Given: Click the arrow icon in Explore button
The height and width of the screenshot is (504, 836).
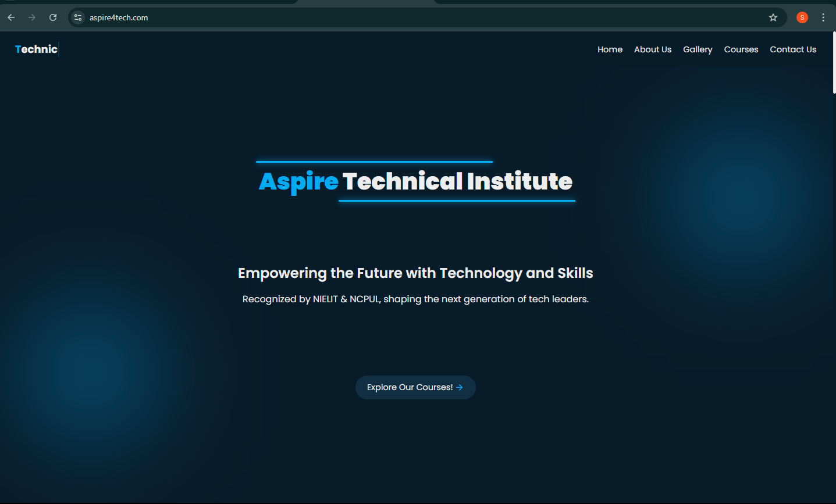Looking at the screenshot, I should tap(460, 387).
